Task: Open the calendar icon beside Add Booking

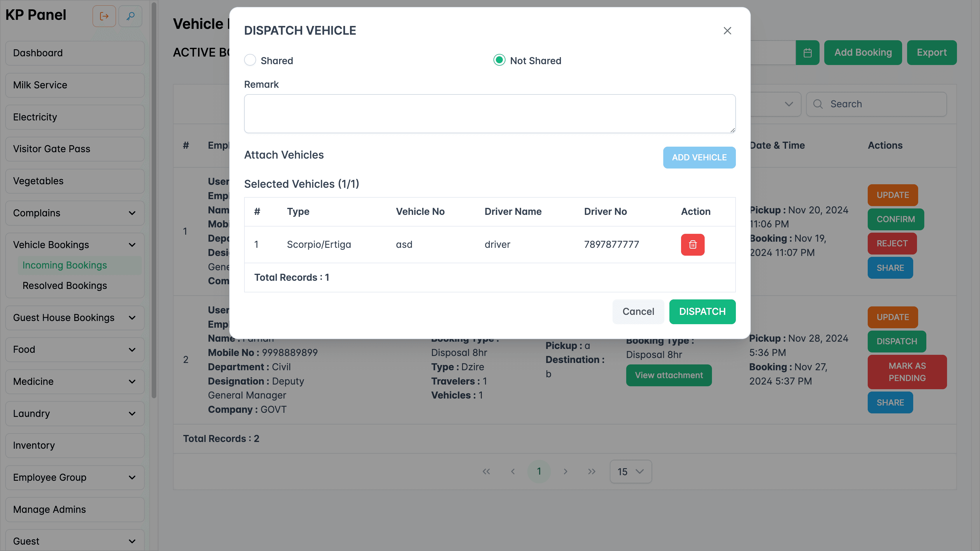Action: [808, 52]
